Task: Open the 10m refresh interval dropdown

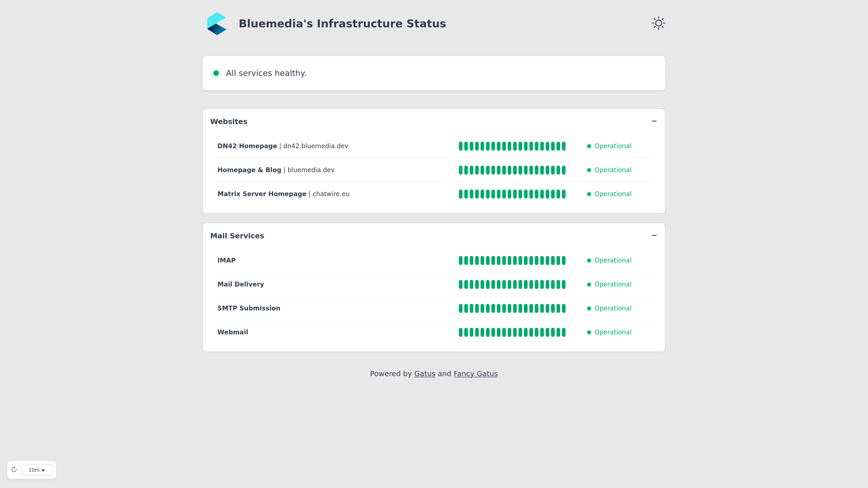Action: pos(37,470)
